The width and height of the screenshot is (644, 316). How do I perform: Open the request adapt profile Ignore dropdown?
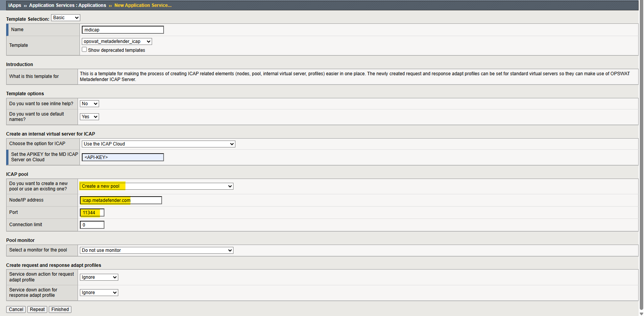[99, 277]
